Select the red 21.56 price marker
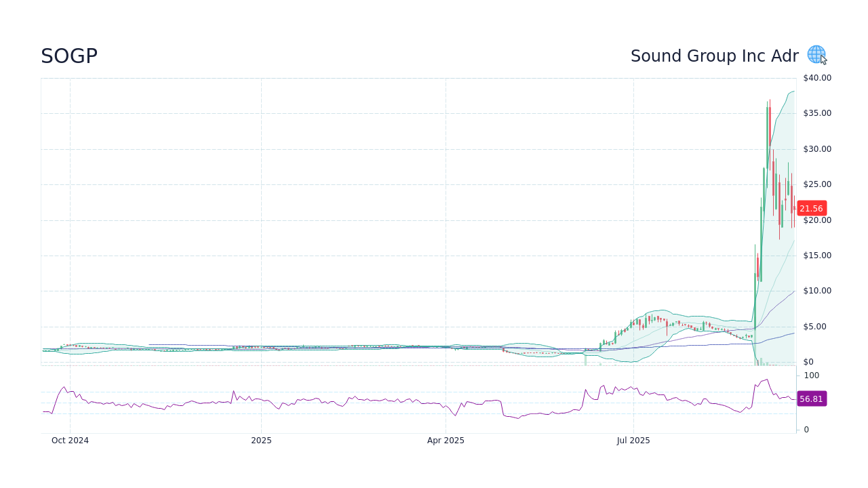 (811, 208)
